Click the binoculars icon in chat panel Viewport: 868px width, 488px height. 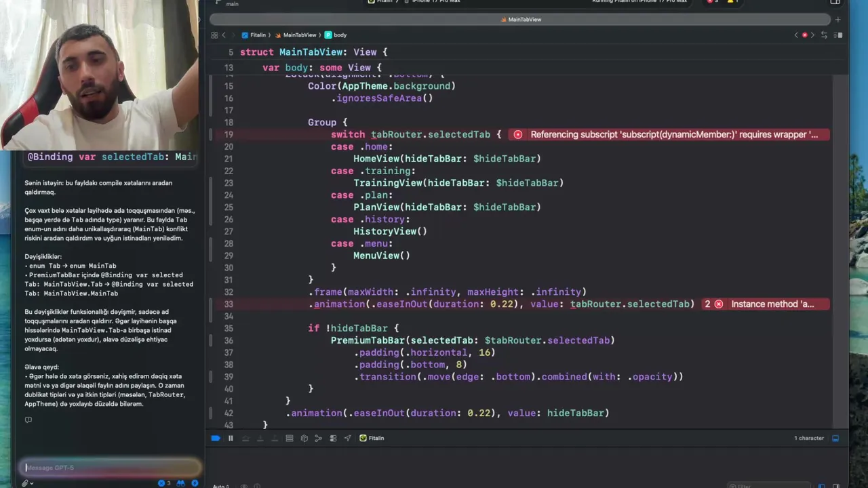click(x=181, y=483)
